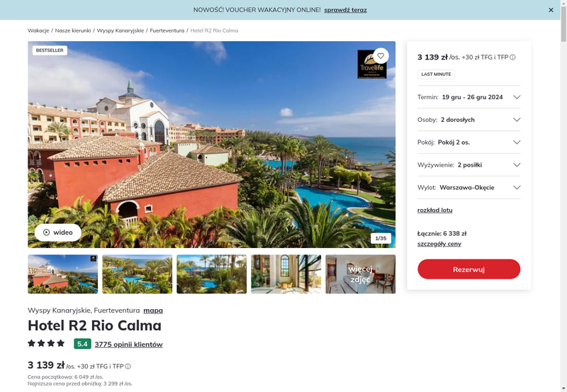Click info icon beside lower price TFG i TFP
Image resolution: width=567 pixels, height=392 pixels.
pyautogui.click(x=128, y=366)
